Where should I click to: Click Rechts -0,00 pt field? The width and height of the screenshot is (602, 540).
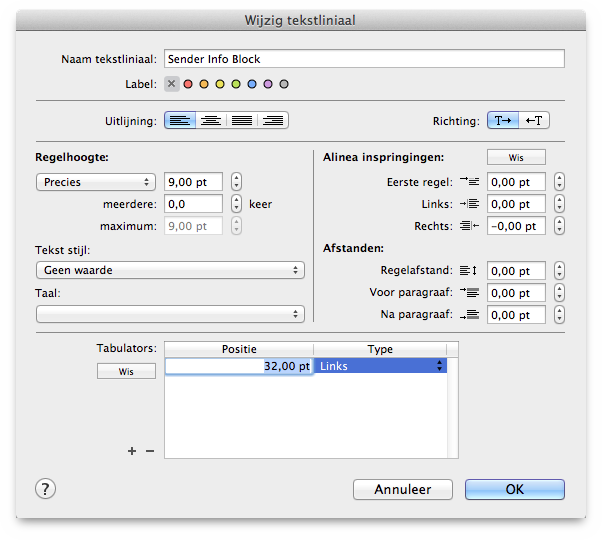(x=516, y=226)
